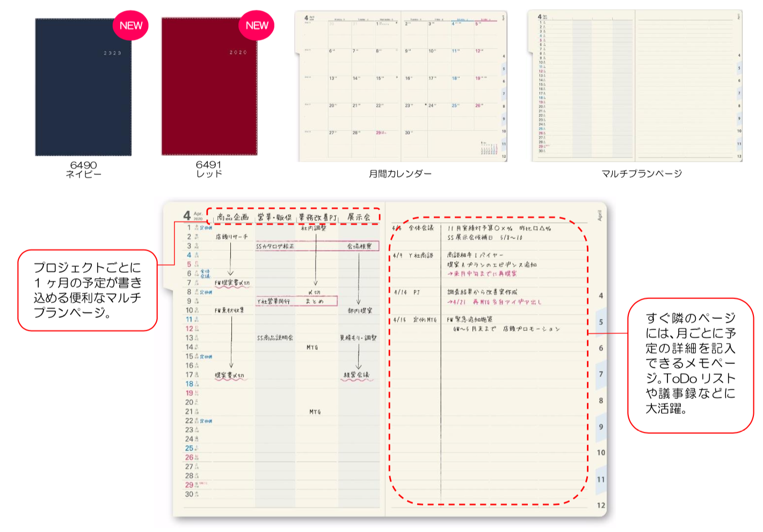This screenshot has width=763, height=532.
Task: Select the navy 6490 planner cover
Action: click(83, 87)
